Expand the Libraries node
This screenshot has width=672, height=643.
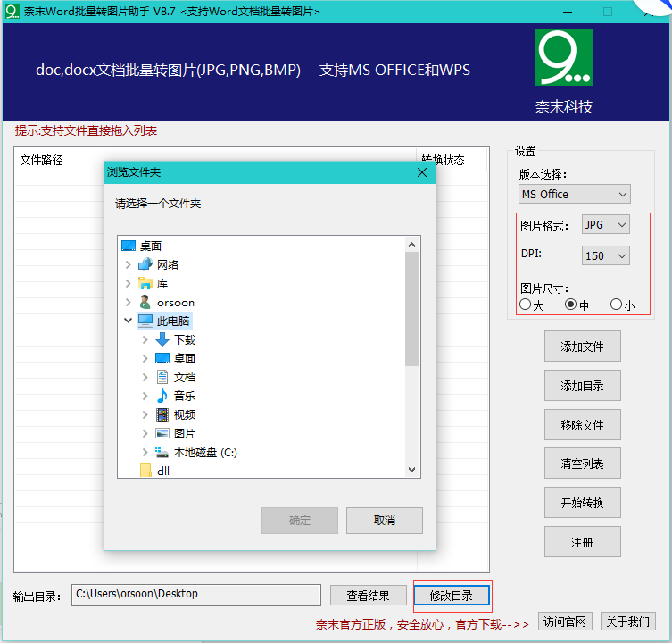(x=129, y=283)
